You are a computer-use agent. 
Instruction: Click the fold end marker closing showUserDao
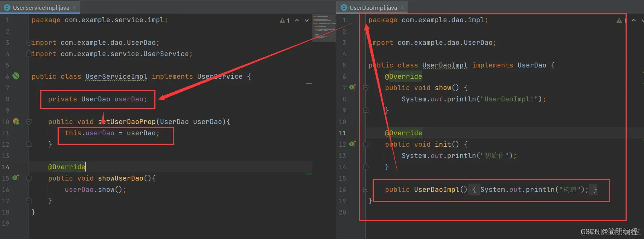coord(29,201)
